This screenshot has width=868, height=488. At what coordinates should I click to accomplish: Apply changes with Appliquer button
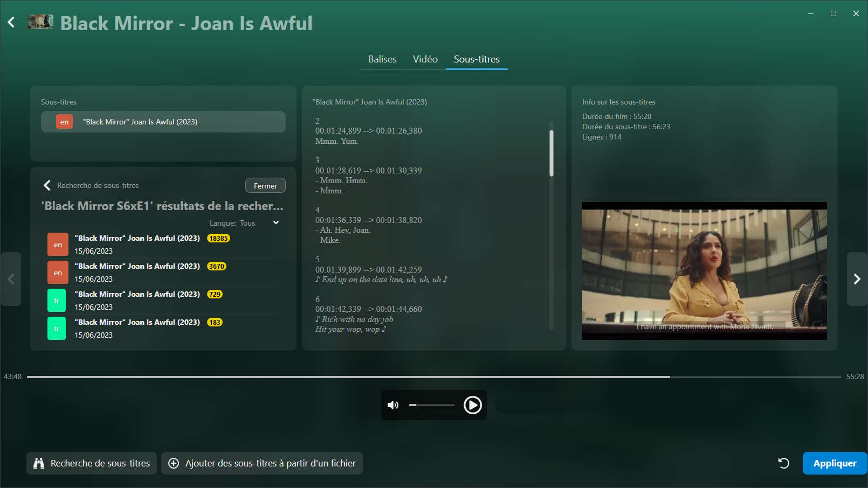pyautogui.click(x=835, y=463)
